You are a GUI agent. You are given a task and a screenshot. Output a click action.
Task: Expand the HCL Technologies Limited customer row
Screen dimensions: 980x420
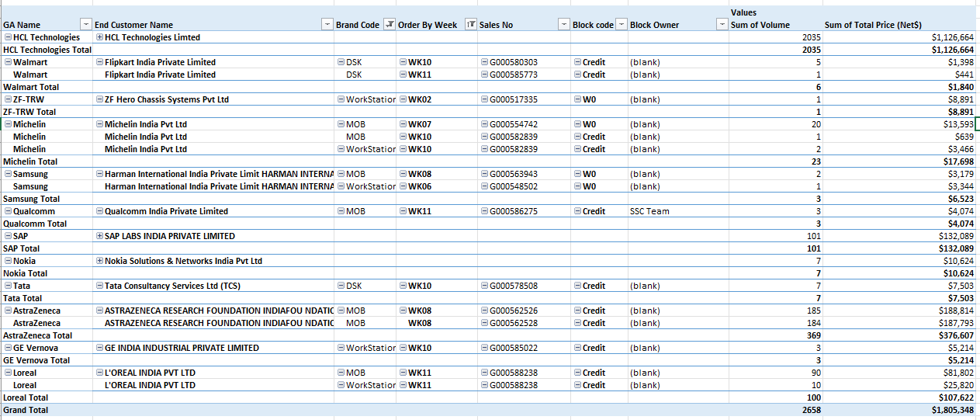point(99,37)
